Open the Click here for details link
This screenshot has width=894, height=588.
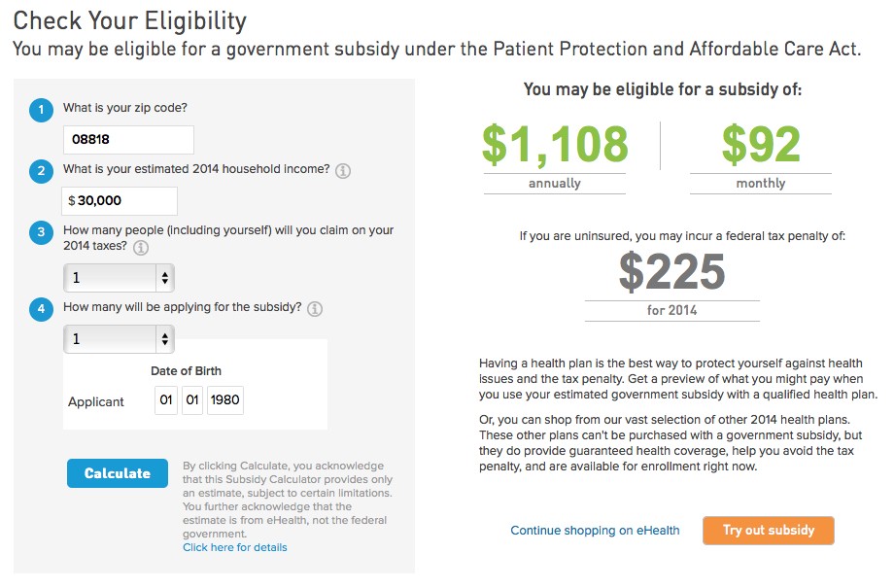(x=235, y=547)
